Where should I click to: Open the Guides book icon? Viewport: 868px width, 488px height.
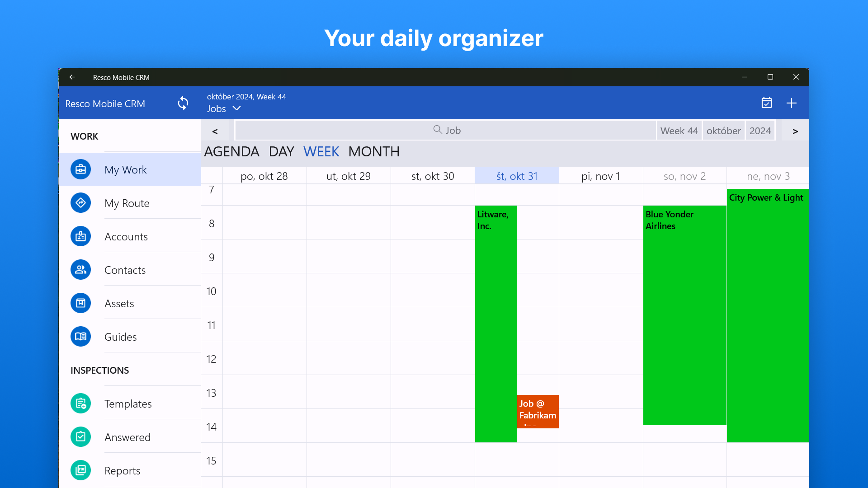pyautogui.click(x=80, y=337)
